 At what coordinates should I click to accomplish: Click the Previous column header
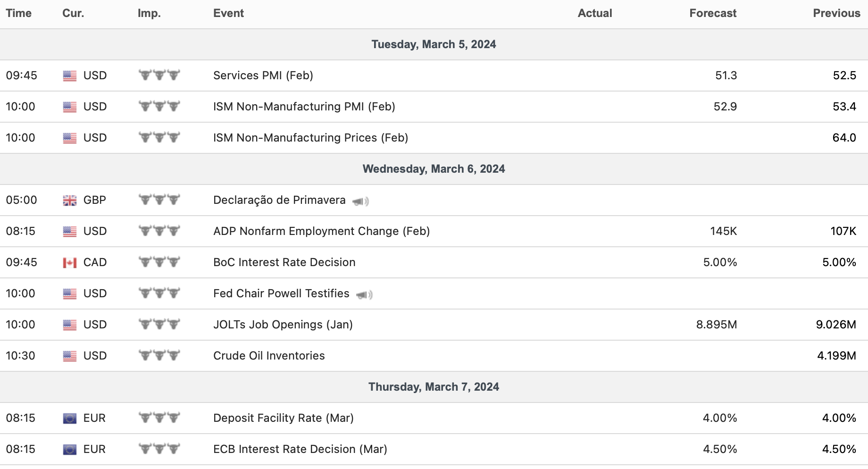pyautogui.click(x=836, y=13)
